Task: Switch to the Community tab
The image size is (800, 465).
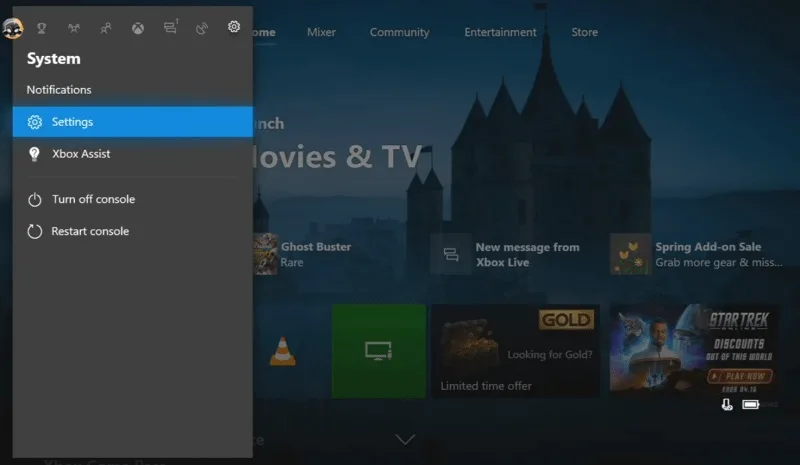Action: (399, 32)
